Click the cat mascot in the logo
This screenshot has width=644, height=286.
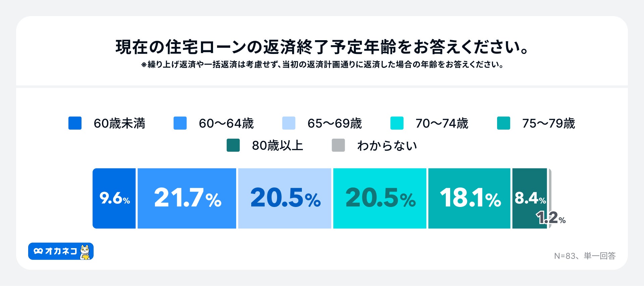tap(86, 252)
